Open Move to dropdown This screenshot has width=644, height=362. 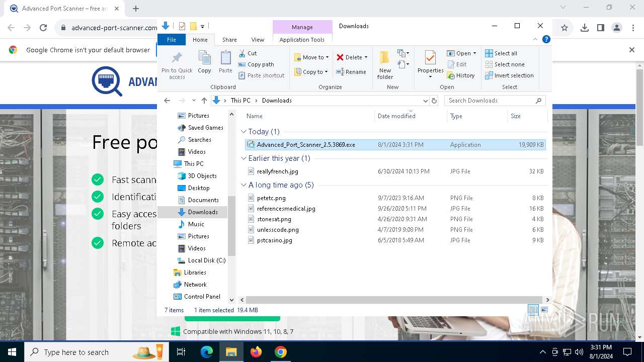pyautogui.click(x=311, y=57)
